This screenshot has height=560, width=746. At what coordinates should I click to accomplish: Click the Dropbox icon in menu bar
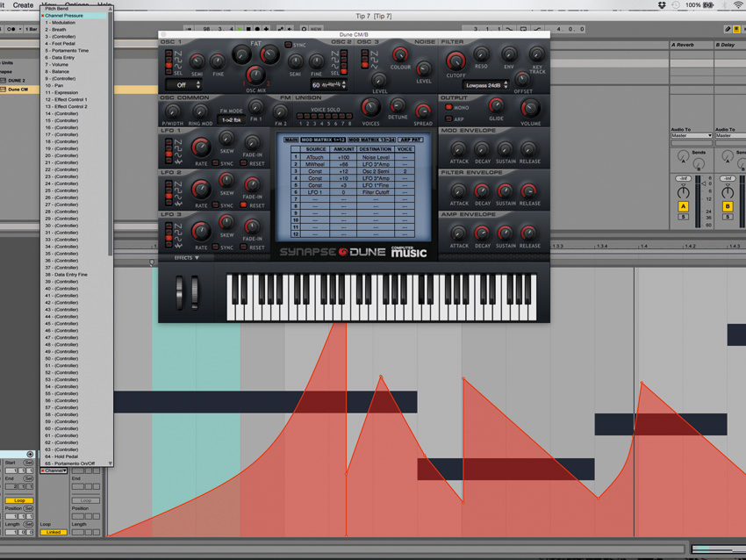point(662,4)
